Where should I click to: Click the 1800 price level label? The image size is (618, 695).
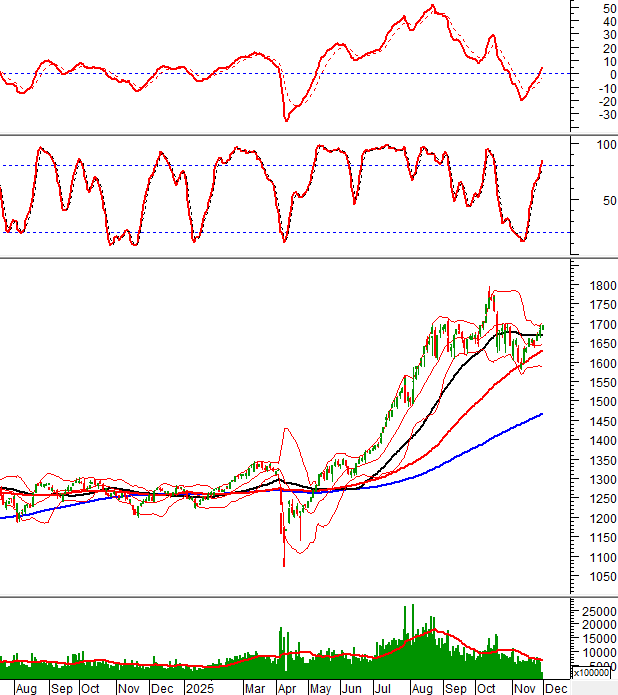(591, 286)
